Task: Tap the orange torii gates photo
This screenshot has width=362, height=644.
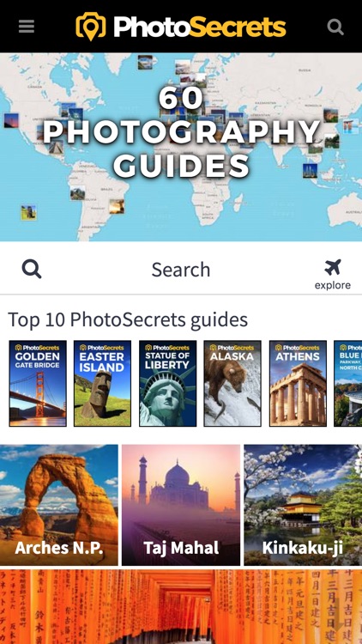Action: click(181, 606)
